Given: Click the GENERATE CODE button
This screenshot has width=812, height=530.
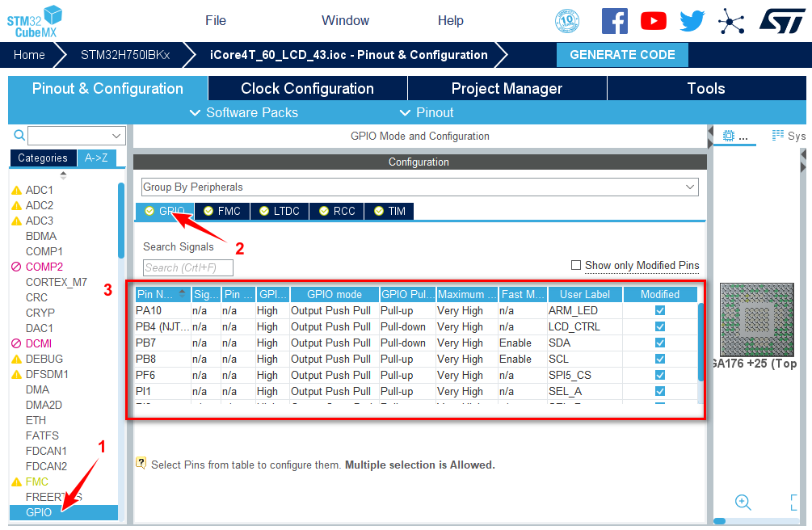Looking at the screenshot, I should (x=622, y=55).
